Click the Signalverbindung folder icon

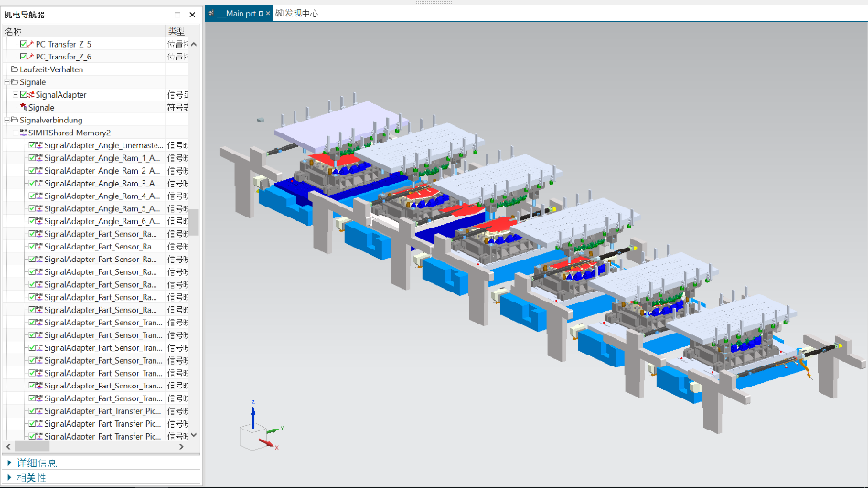(14, 120)
